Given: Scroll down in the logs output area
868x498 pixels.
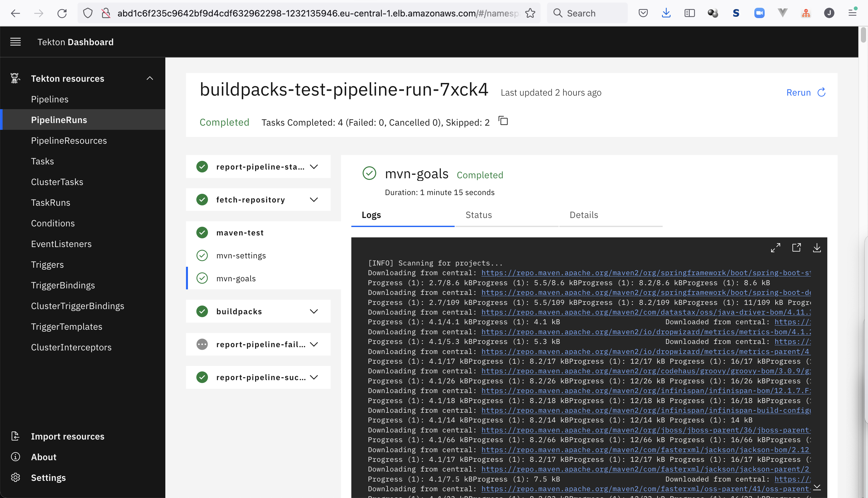Looking at the screenshot, I should pos(817,487).
